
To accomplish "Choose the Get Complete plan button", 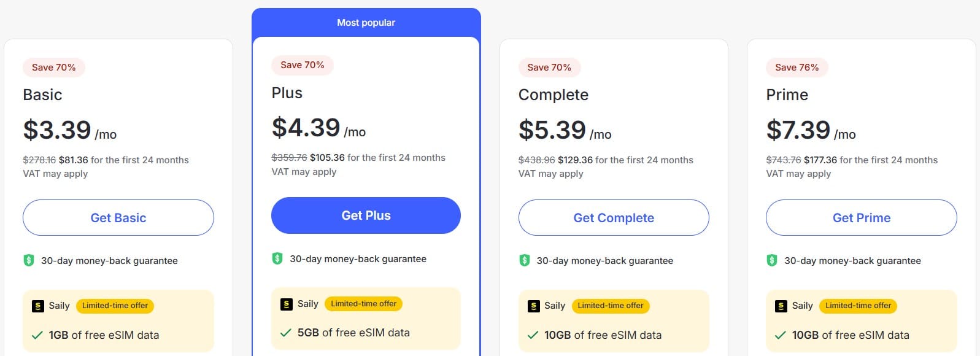I will pyautogui.click(x=614, y=217).
